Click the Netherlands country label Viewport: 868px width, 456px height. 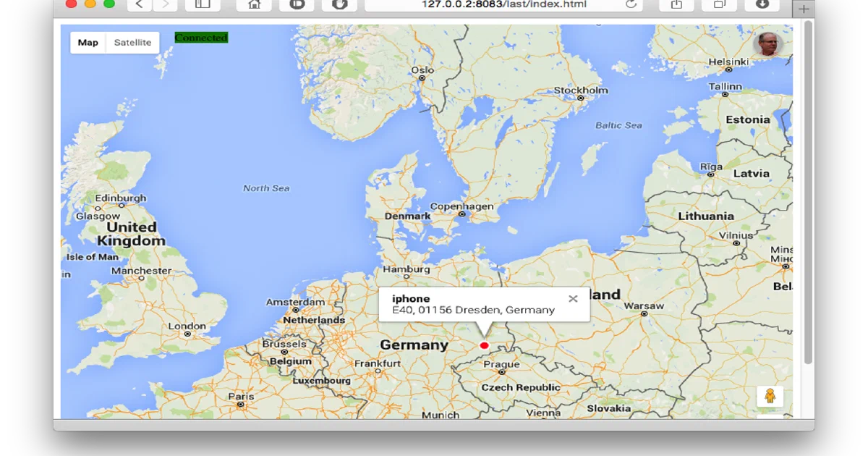[x=314, y=320]
